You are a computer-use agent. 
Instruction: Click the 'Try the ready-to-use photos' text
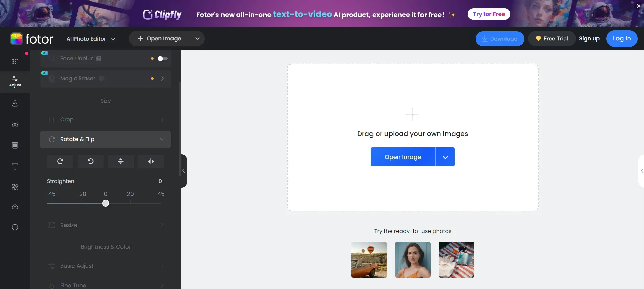413,231
